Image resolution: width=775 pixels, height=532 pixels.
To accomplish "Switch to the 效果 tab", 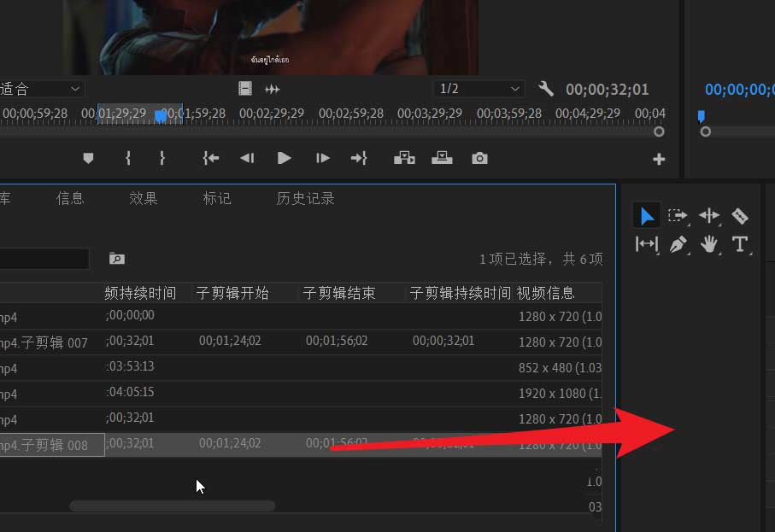I will coord(144,199).
